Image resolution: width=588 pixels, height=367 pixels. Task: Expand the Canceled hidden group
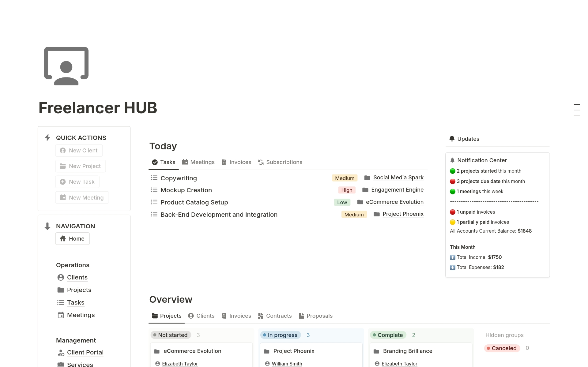502,348
